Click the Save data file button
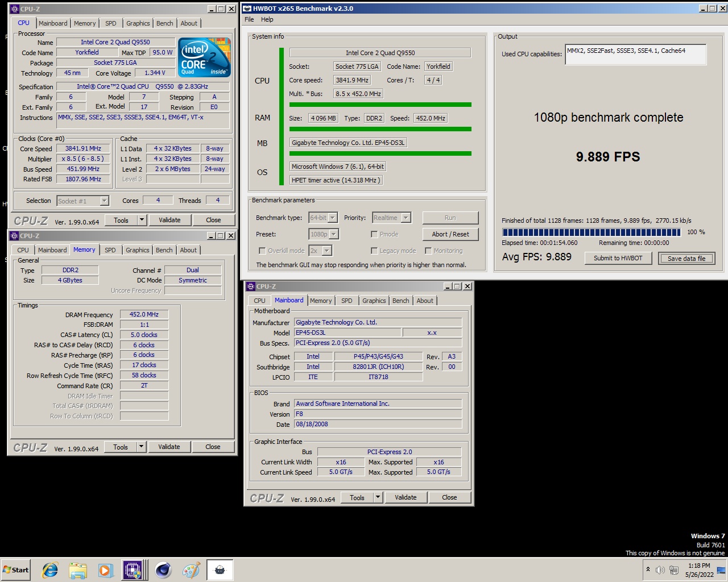 (x=686, y=258)
